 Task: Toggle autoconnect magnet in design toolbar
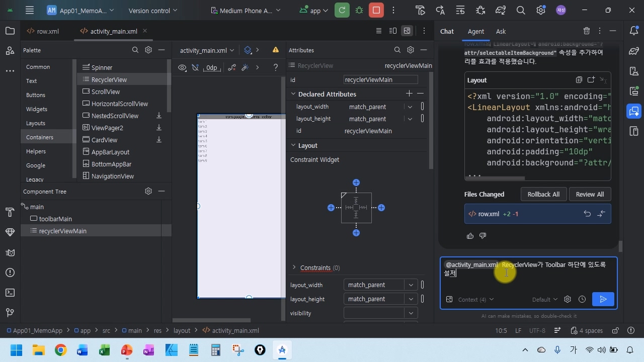(196, 67)
